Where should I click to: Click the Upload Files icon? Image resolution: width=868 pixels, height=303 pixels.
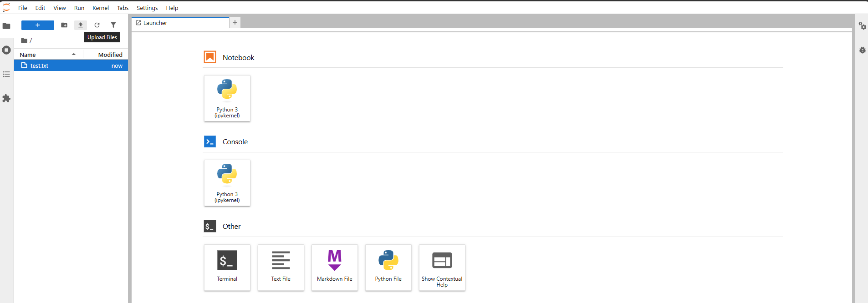click(x=81, y=25)
